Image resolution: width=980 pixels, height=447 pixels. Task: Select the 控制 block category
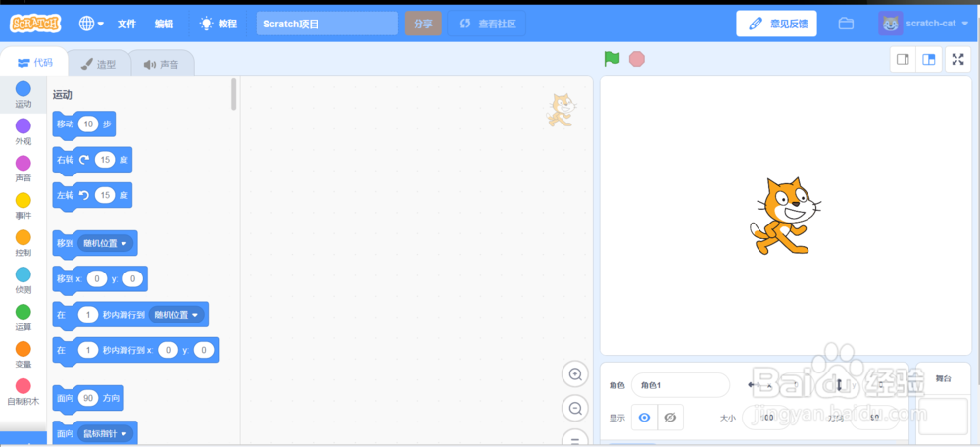[x=24, y=243]
